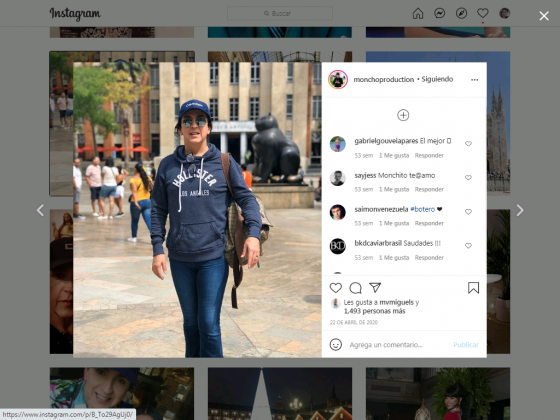Open the monchoproduction profile name

point(384,79)
